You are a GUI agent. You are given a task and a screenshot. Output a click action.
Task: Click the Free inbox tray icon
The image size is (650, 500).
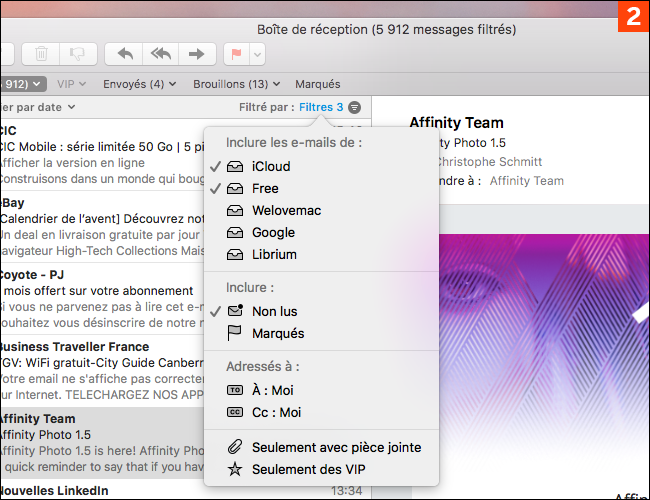point(235,189)
